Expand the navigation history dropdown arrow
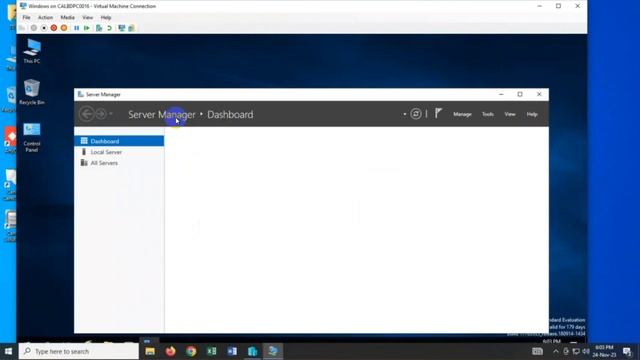 pyautogui.click(x=111, y=114)
